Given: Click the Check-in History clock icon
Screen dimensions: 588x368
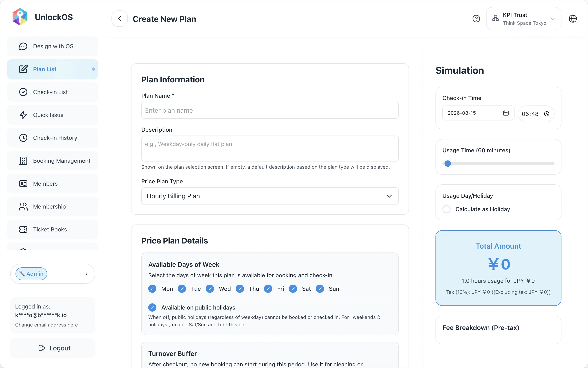Looking at the screenshot, I should pyautogui.click(x=23, y=138).
